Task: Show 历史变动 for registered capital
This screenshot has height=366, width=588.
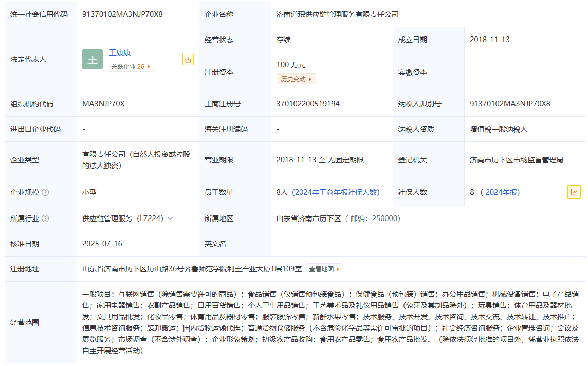Action: (x=296, y=79)
